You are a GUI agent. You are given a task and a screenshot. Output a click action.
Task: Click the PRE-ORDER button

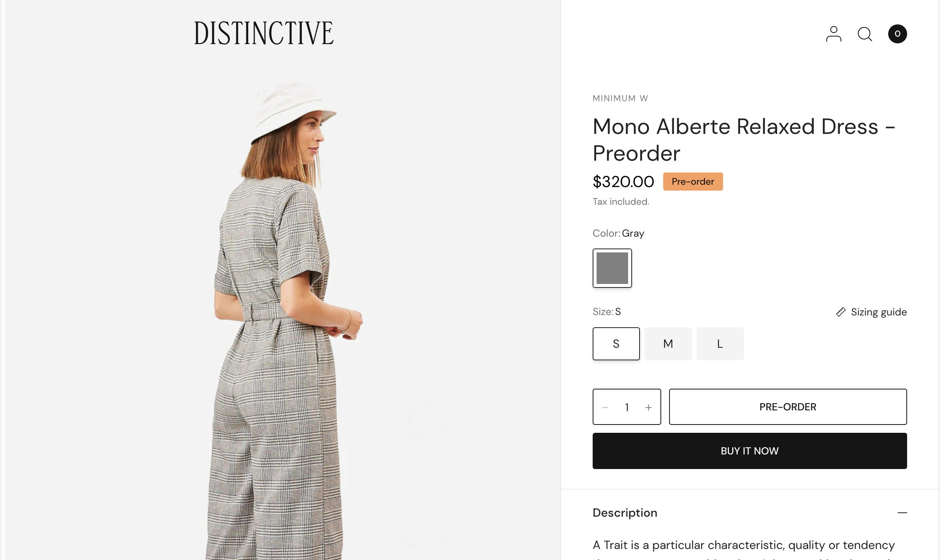(788, 407)
